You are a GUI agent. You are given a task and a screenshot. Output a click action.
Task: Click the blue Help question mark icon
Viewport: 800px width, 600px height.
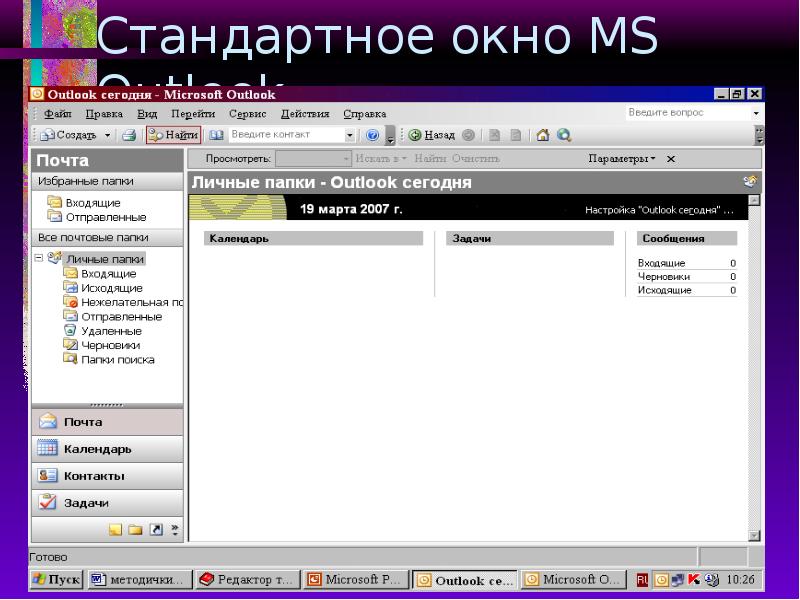pos(372,135)
